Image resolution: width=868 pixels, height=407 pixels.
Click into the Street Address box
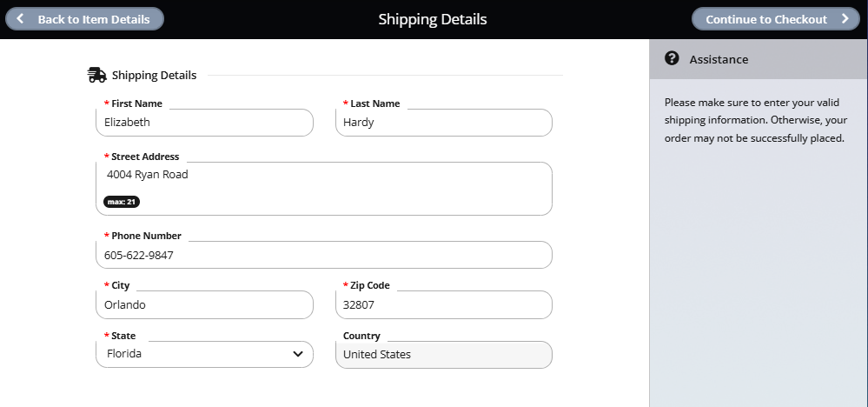(x=324, y=188)
